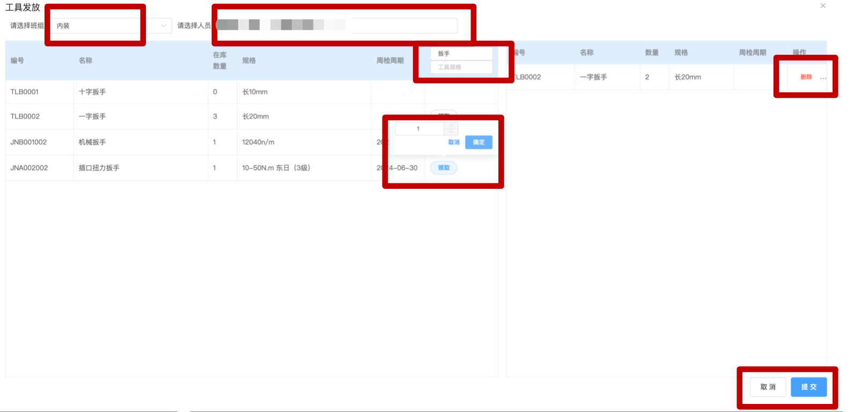Click 删除 for the issued 一字扳手

(806, 77)
